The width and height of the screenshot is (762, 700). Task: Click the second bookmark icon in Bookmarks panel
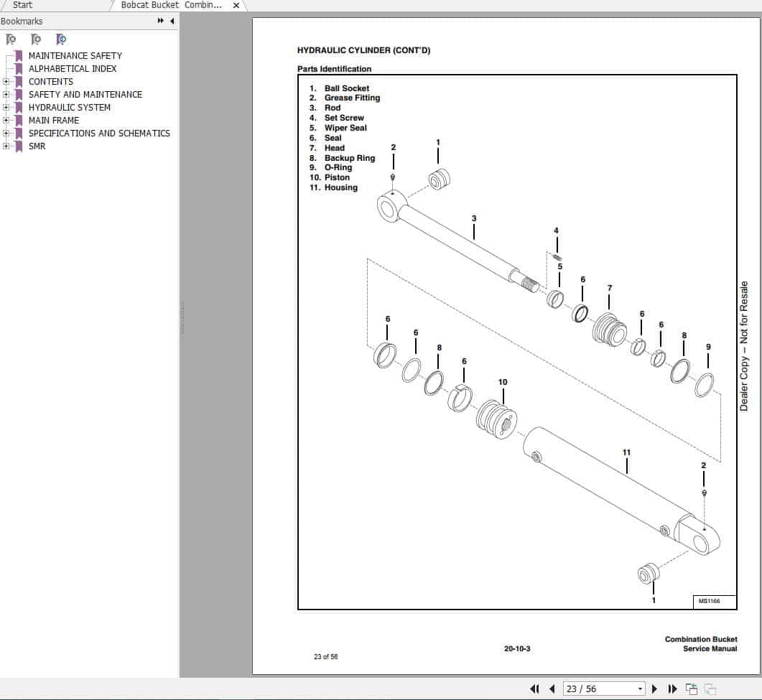35,39
